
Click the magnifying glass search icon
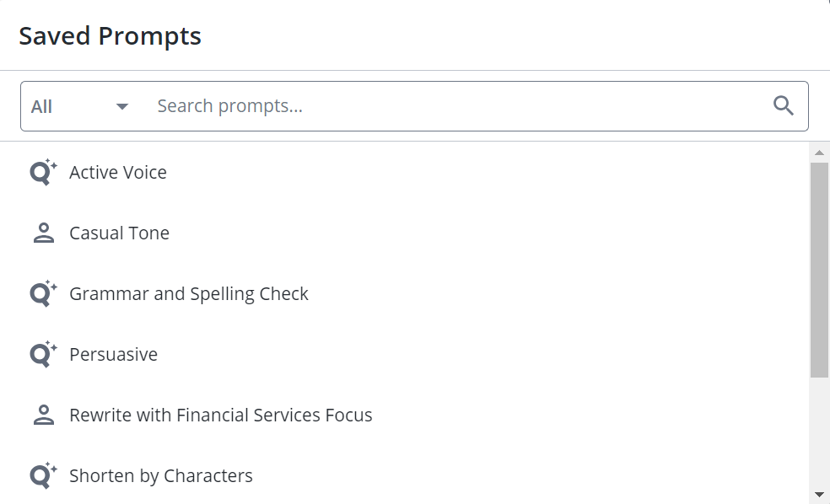click(784, 105)
